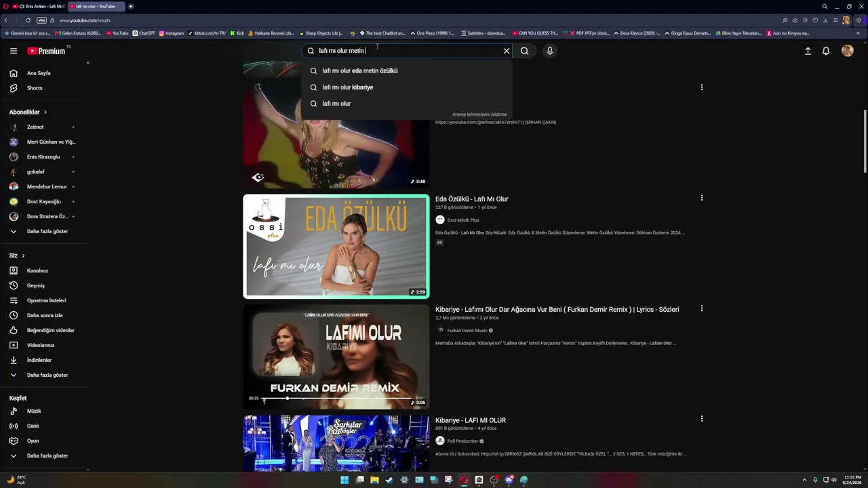Screen dimensions: 868x488
Task: Open a new browser tab
Action: click(x=131, y=6)
